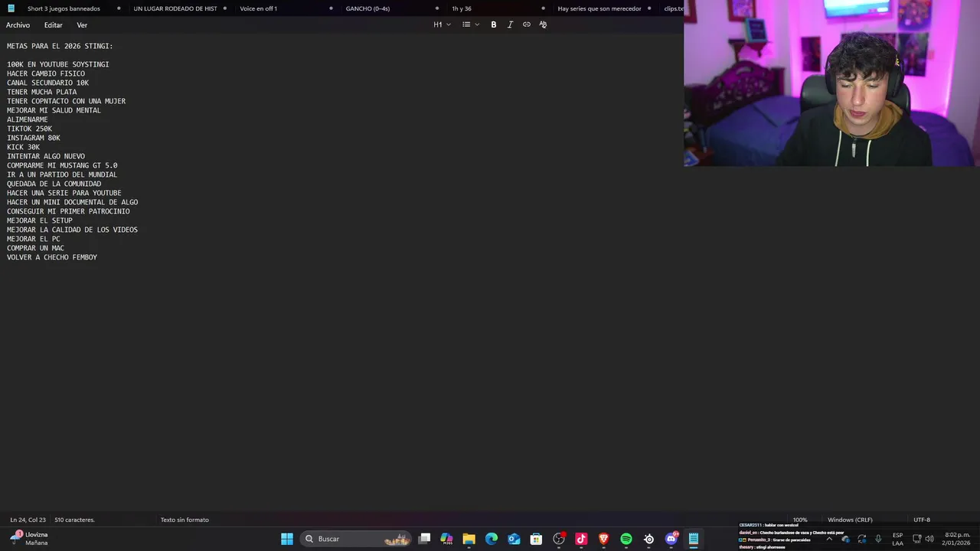This screenshot has height=551, width=980.
Task: Toggle italic formatting in Notepad toolbar
Action: pos(510,24)
